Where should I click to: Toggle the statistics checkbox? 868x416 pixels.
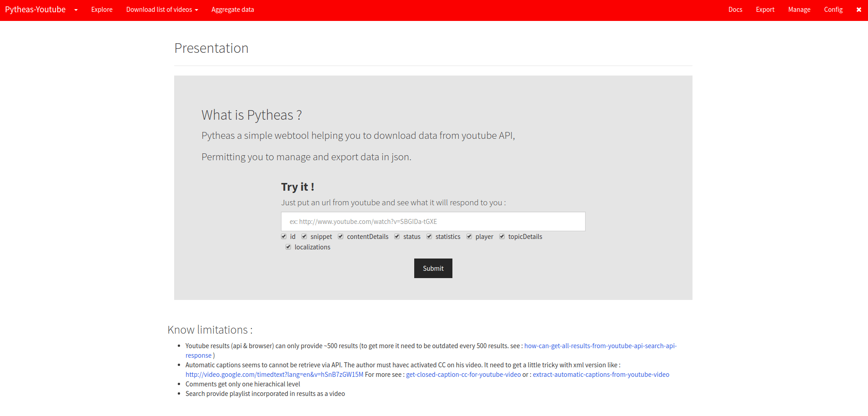click(429, 236)
